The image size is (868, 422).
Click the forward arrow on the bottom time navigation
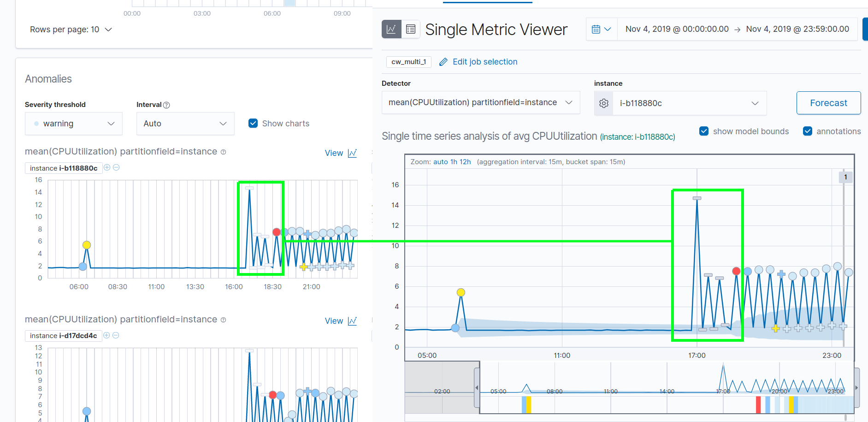857,388
